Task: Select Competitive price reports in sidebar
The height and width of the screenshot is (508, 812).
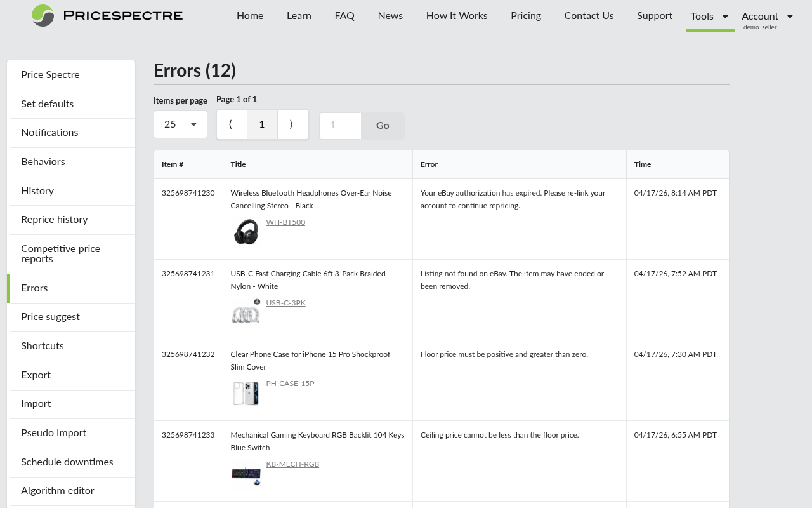Action: pyautogui.click(x=60, y=254)
